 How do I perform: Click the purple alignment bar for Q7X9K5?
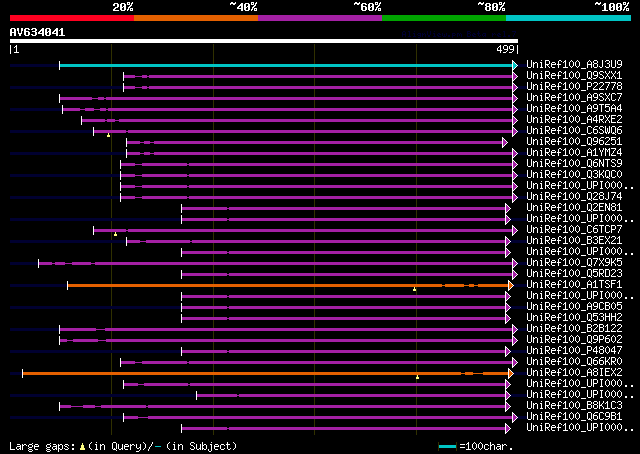click(276, 263)
